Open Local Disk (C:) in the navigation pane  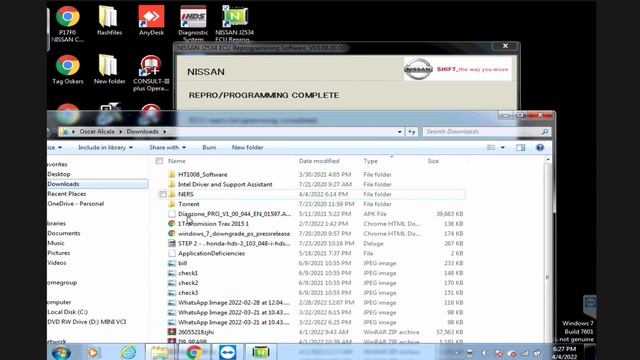67,312
